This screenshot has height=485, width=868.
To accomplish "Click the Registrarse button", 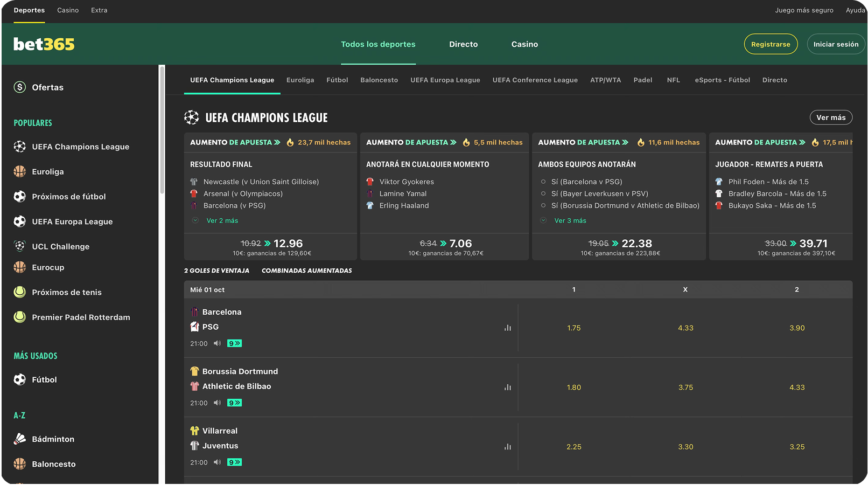I will click(771, 44).
